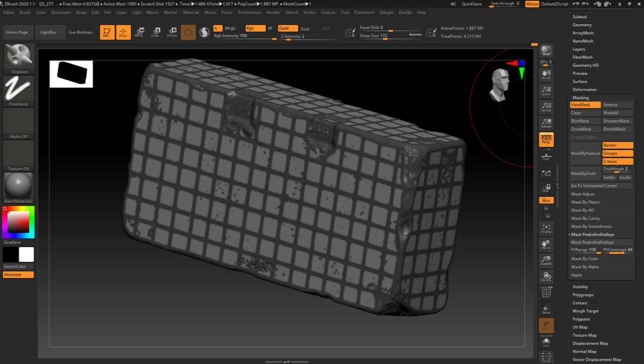The width and height of the screenshot is (644, 364).
Task: Toggle Persp perspective view
Action: coord(546,139)
